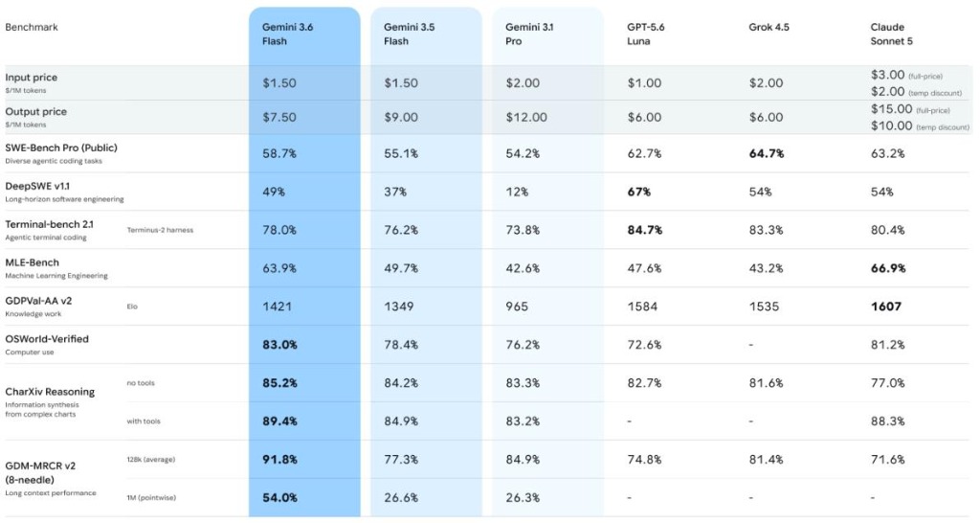Click the Gemini 3.6 Flash column header

tap(287, 34)
